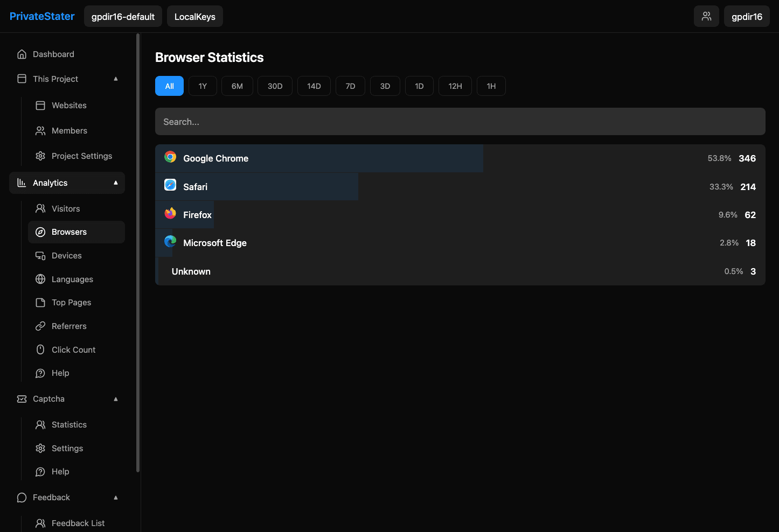Open the Dashboard home icon
Screen dimensions: 779x532
(x=22, y=54)
